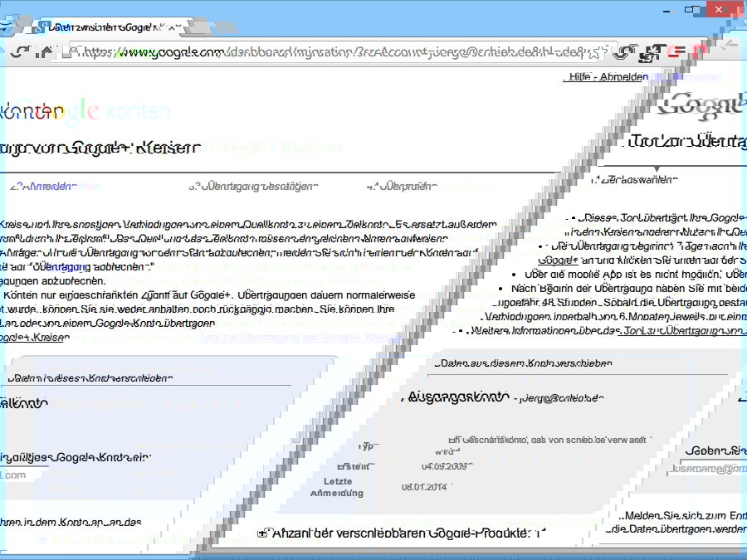Open the black puzzle extension icon
The width and height of the screenshot is (747, 560).
651,53
